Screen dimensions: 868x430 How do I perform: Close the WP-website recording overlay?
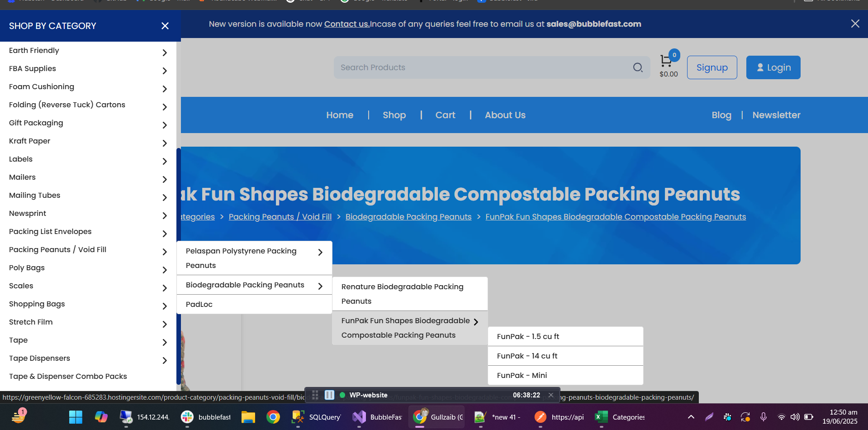pyautogui.click(x=551, y=395)
